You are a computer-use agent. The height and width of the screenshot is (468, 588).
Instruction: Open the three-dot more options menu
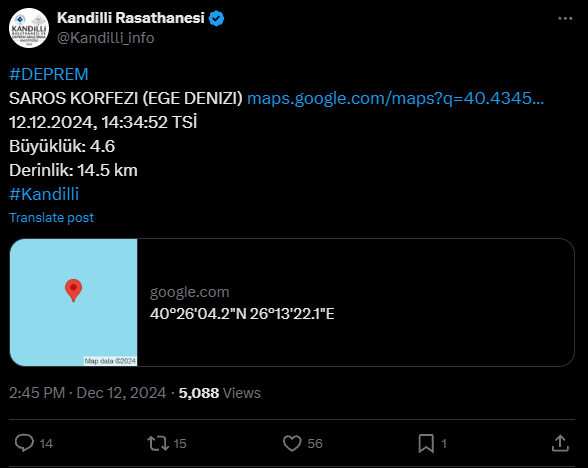coord(565,18)
